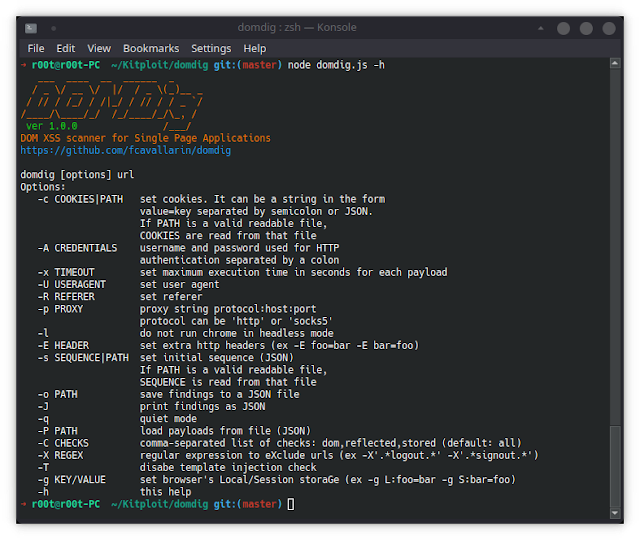Click 'disabe template injection check' text

tap(228, 468)
